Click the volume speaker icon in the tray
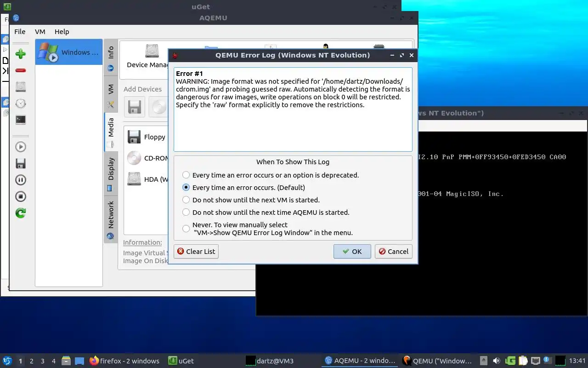Screen dimensions: 588x368 [497, 361]
